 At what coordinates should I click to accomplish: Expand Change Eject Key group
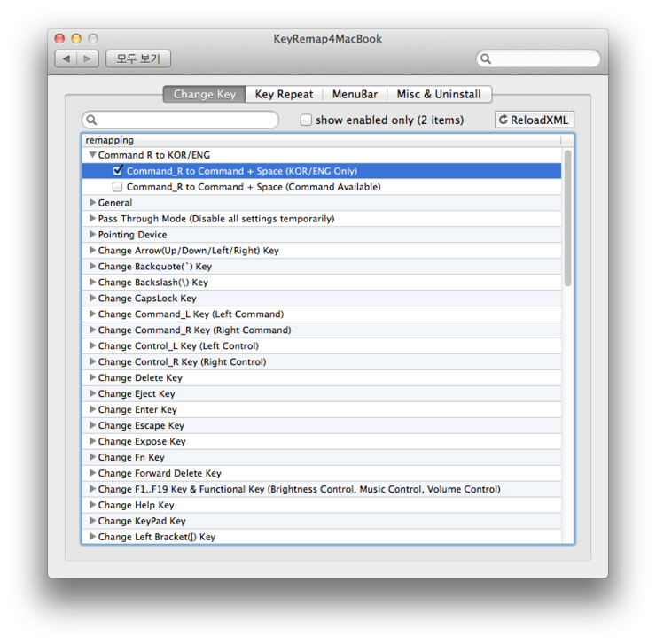coord(92,393)
